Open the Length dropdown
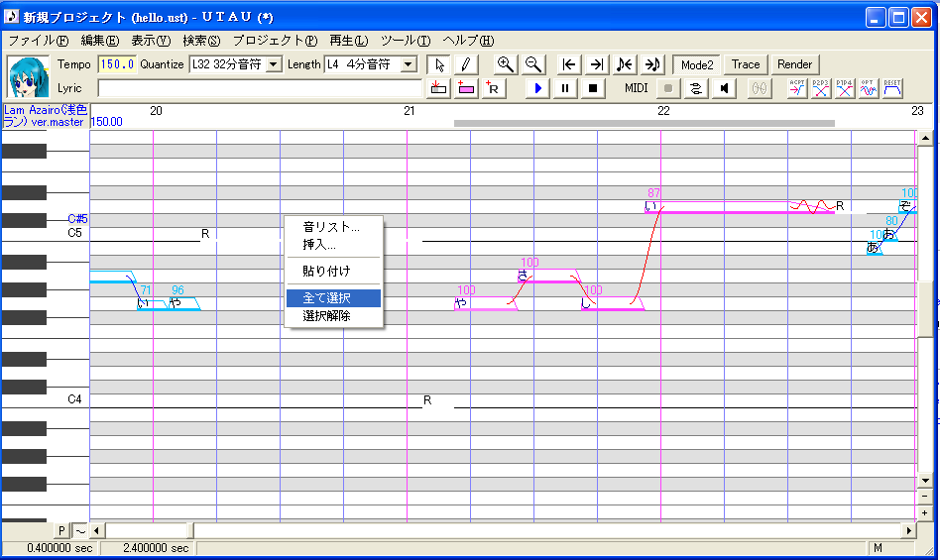 pos(409,64)
